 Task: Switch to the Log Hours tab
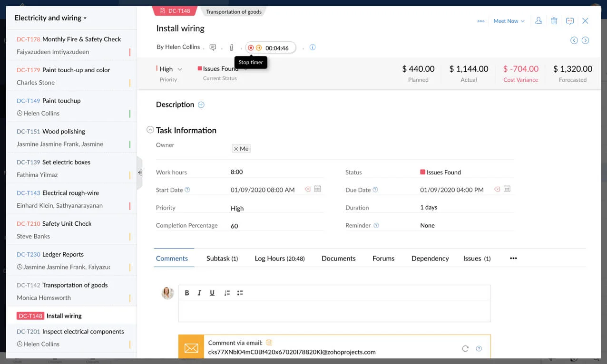(x=279, y=259)
